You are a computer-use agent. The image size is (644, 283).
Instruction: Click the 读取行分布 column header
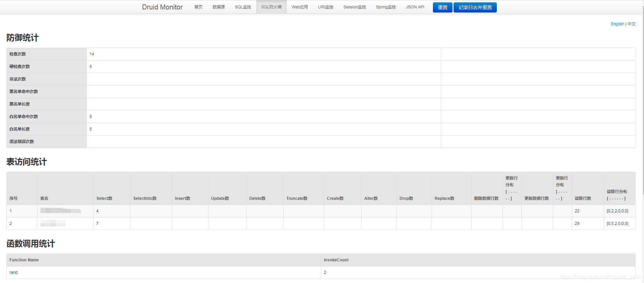coord(617,195)
